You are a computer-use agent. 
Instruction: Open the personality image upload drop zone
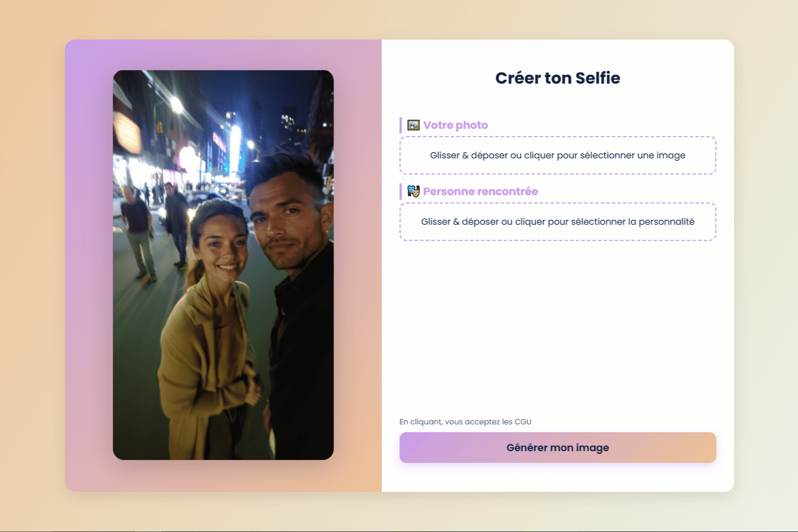pos(558,222)
